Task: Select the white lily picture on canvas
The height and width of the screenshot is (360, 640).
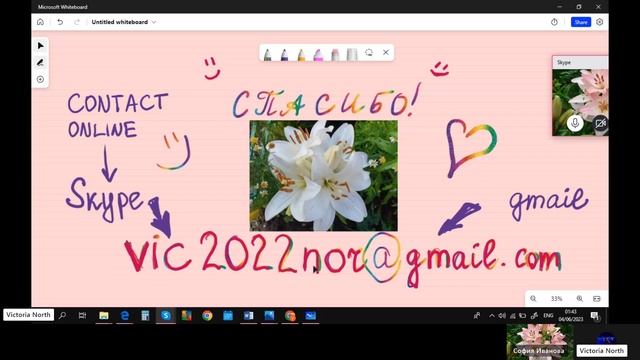Action: [324, 176]
